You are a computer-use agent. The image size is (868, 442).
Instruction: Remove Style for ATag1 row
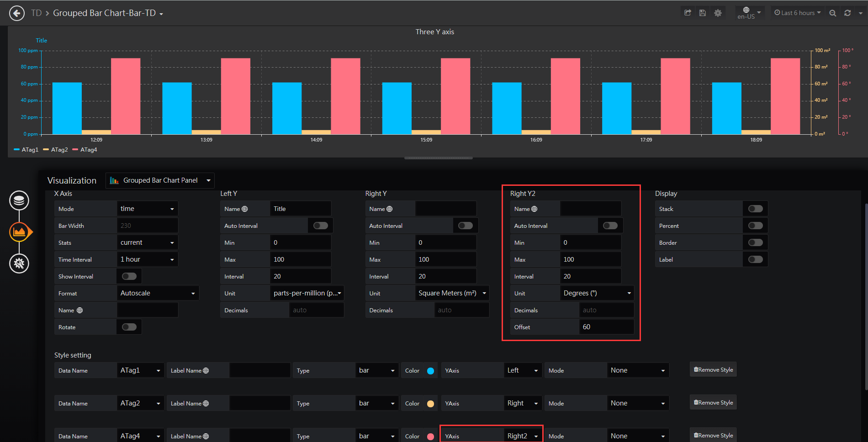[x=713, y=370]
